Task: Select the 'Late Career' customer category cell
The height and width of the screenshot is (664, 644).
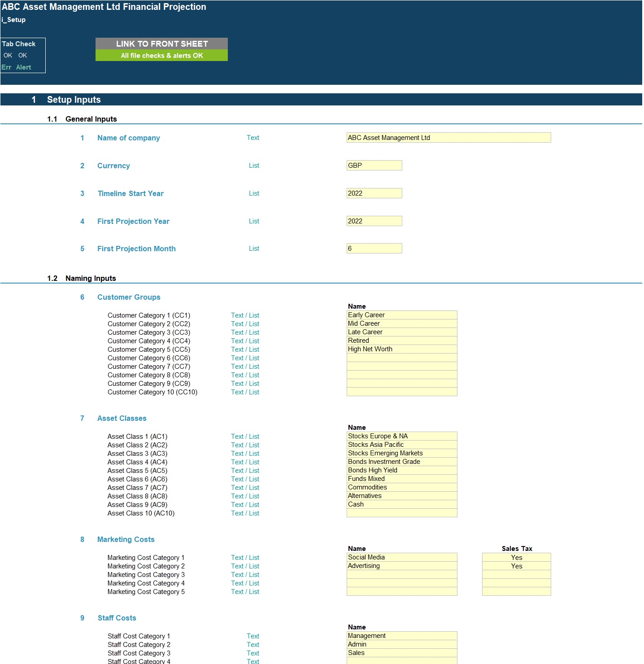Action: [402, 332]
